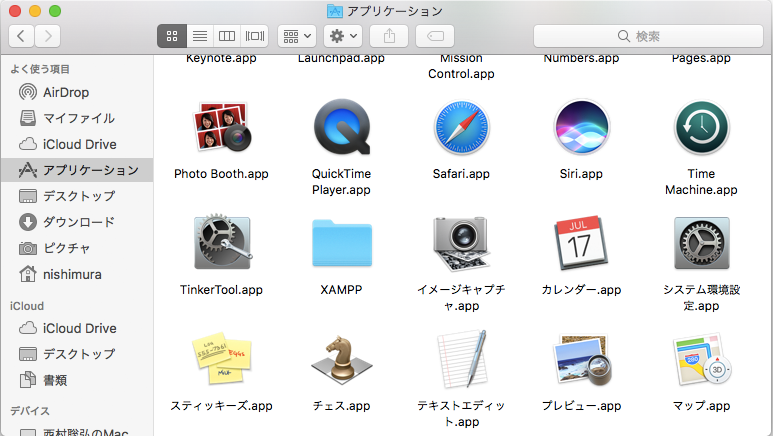Click the Safari compass icon
The height and width of the screenshot is (436, 773).
[x=461, y=127]
